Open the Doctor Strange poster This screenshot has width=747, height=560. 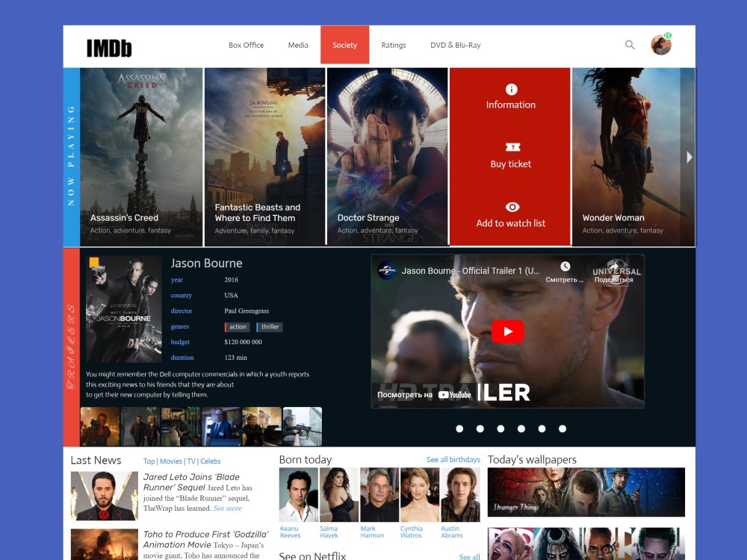387,157
